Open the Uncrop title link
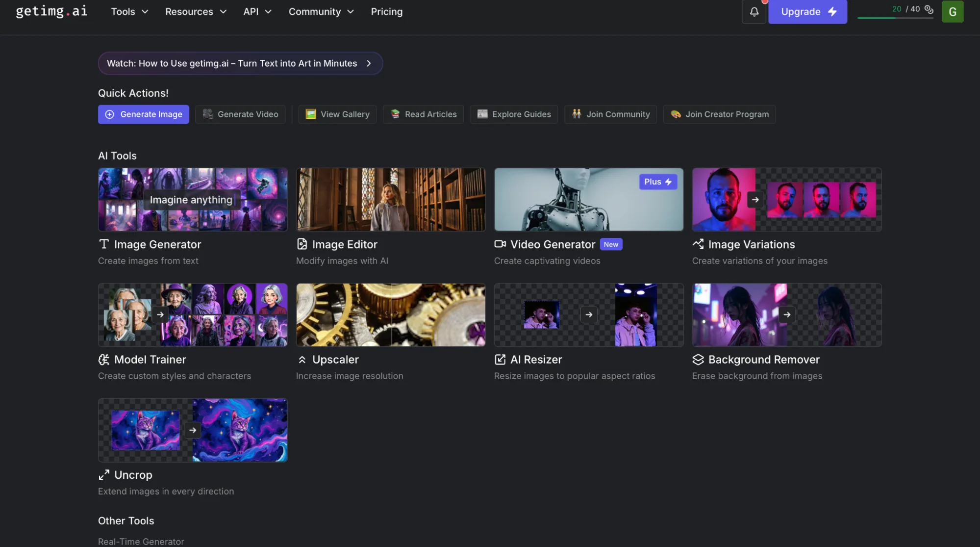 pyautogui.click(x=133, y=475)
